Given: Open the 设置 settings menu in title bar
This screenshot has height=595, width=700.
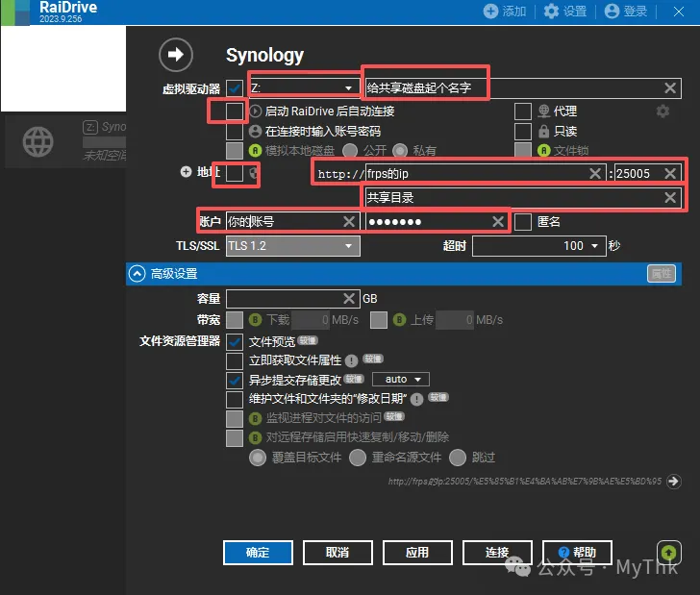Looking at the screenshot, I should click(x=564, y=11).
